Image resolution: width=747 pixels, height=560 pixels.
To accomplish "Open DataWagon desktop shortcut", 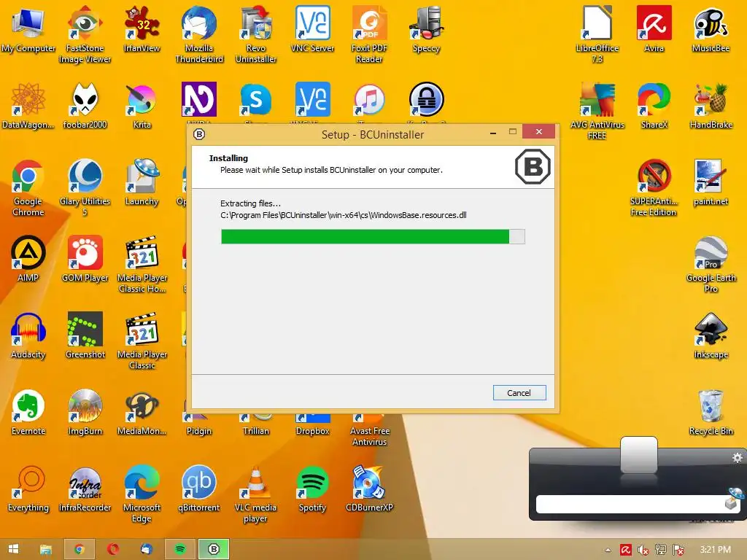I will tap(28, 106).
